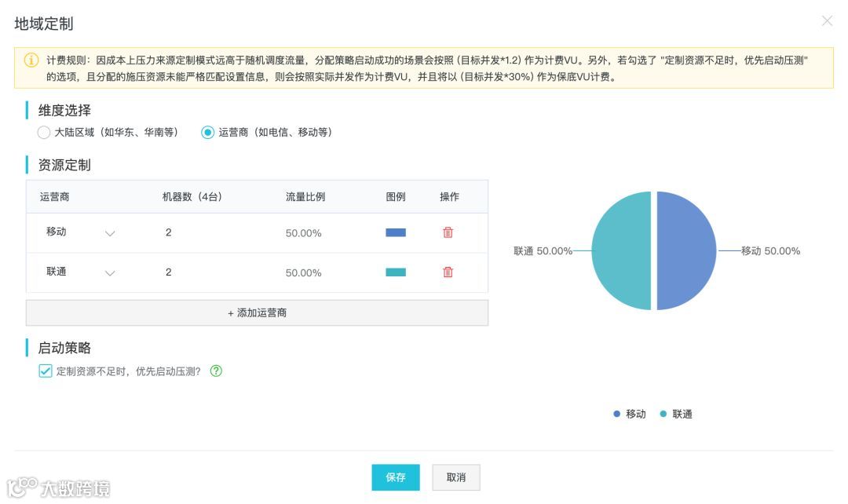Click pie label 移动 50.00%
Image resolution: width=848 pixels, height=504 pixels.
click(771, 251)
